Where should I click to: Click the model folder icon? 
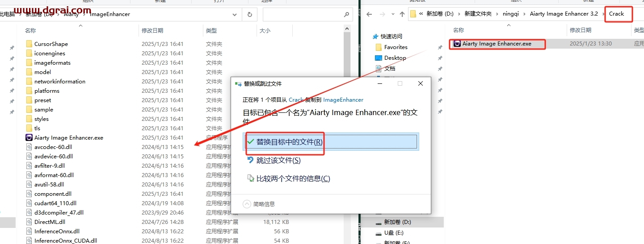coord(29,72)
